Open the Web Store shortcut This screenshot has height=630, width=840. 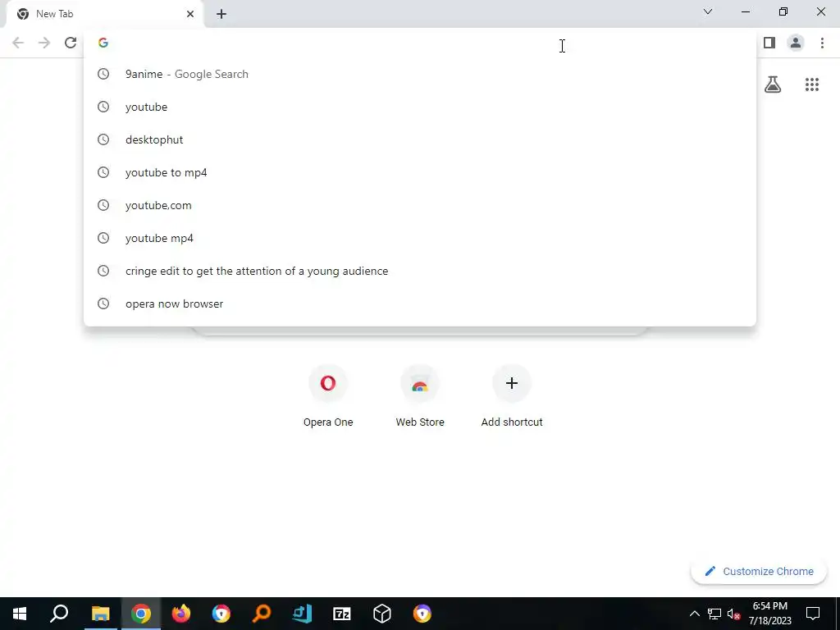(x=420, y=396)
